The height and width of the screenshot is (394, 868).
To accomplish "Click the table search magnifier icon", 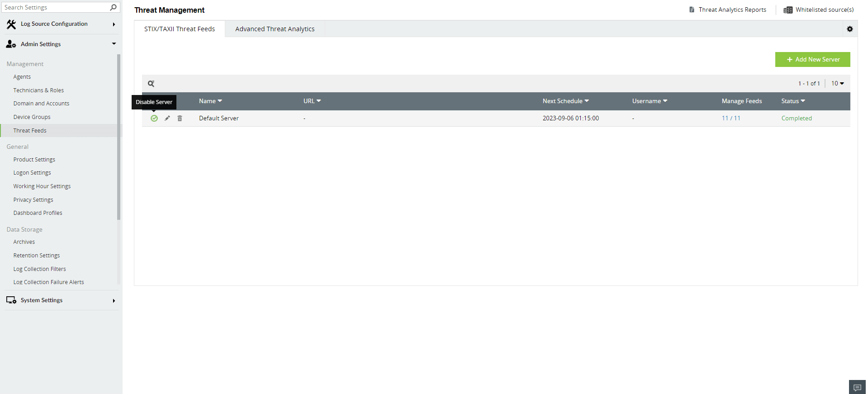I will (151, 84).
